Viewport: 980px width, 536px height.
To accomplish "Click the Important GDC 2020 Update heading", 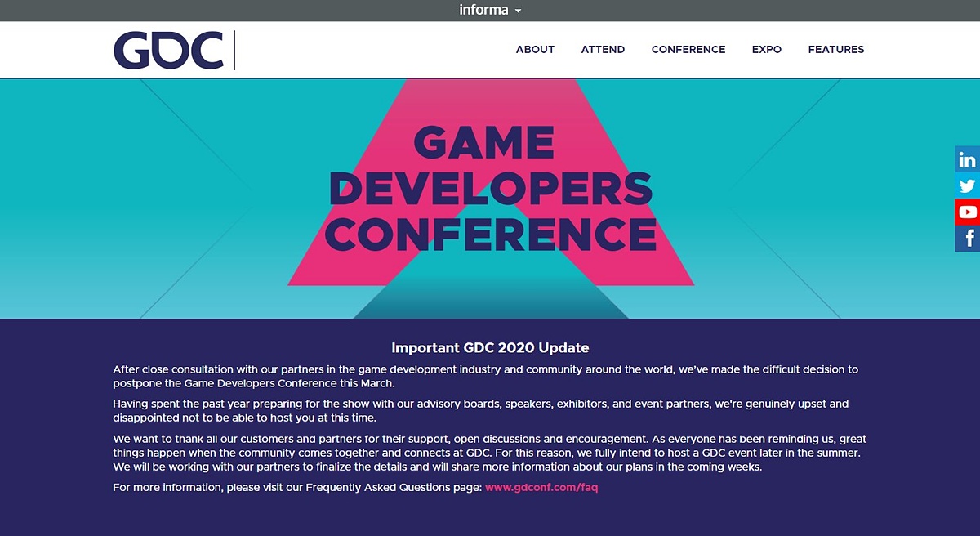I will [x=490, y=348].
